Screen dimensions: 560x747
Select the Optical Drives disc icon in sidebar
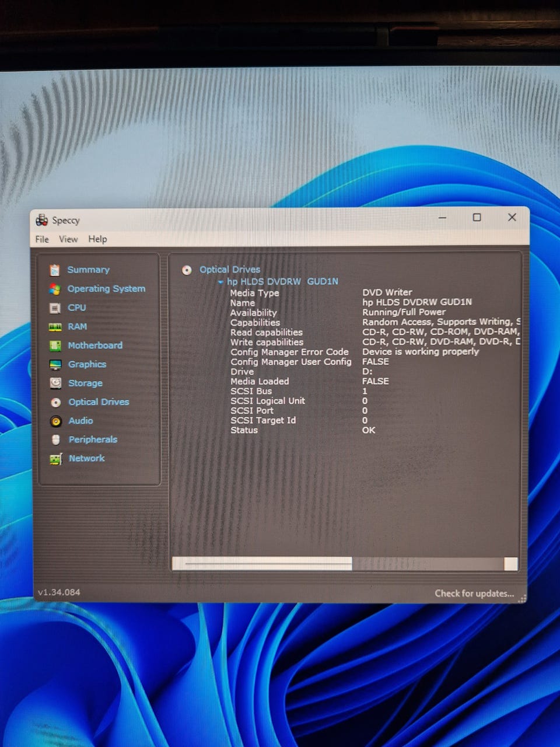click(x=56, y=402)
